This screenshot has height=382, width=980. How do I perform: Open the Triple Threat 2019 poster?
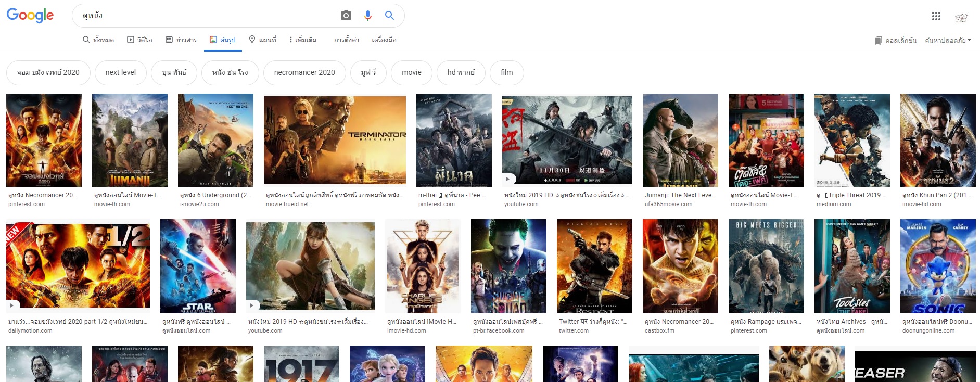coord(852,140)
